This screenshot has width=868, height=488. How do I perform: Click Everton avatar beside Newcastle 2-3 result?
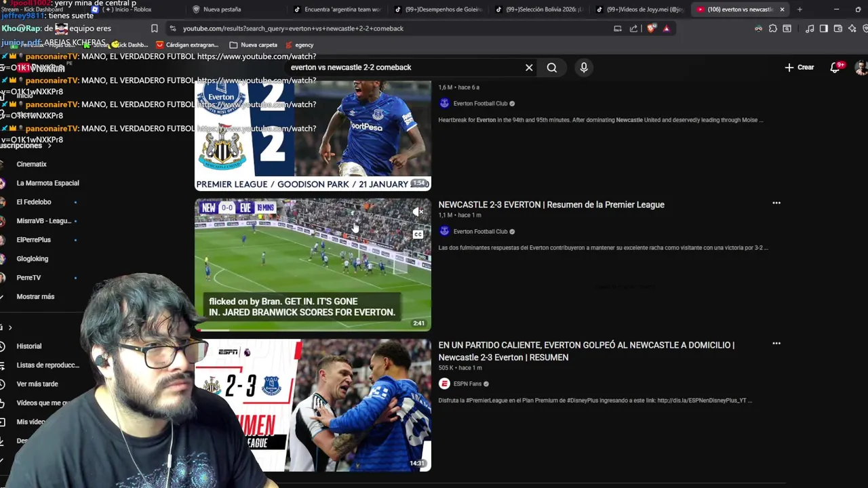tap(444, 231)
